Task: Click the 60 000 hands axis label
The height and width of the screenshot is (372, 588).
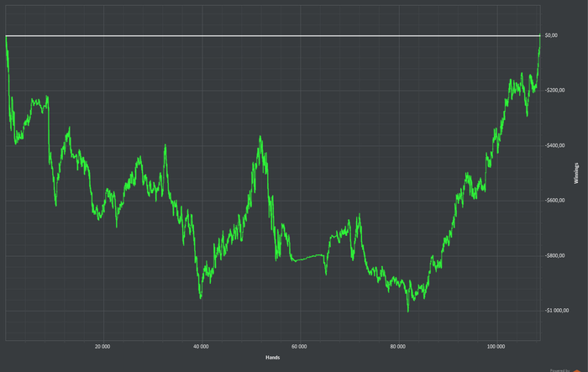Action: (299, 347)
